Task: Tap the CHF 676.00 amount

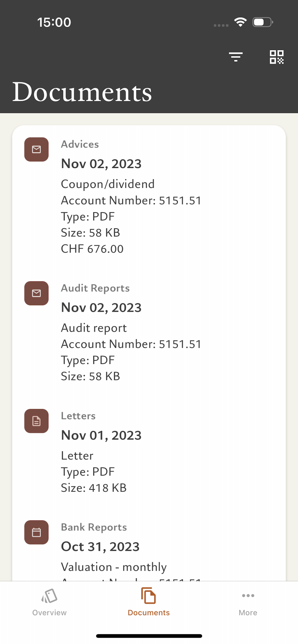Action: pyautogui.click(x=92, y=249)
